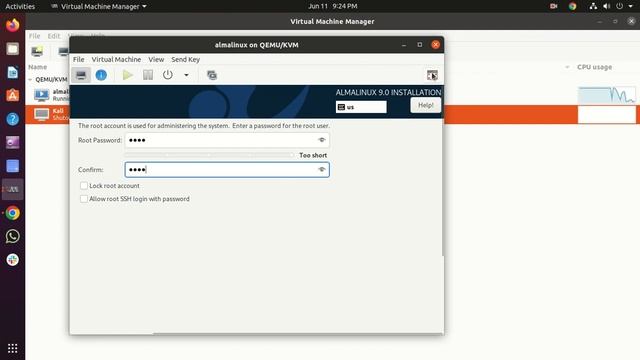Open the clock and calendar panel
Viewport: 640px width, 360px height.
(x=333, y=6)
